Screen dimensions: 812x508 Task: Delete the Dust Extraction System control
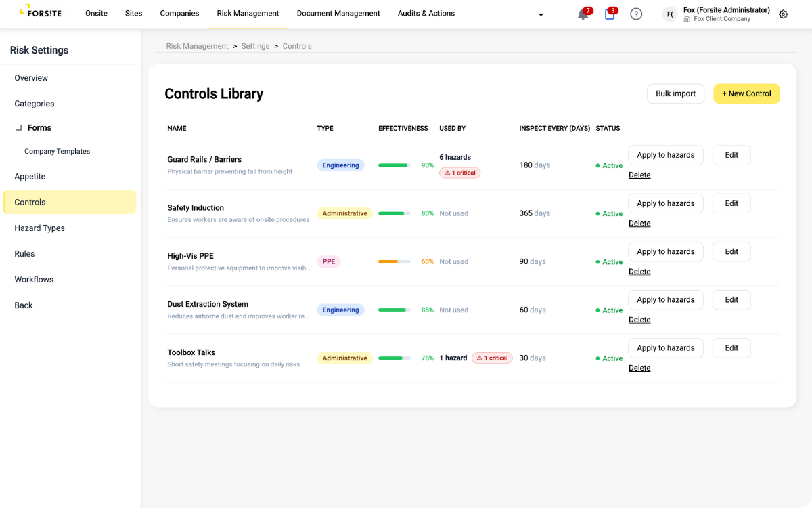tap(639, 320)
